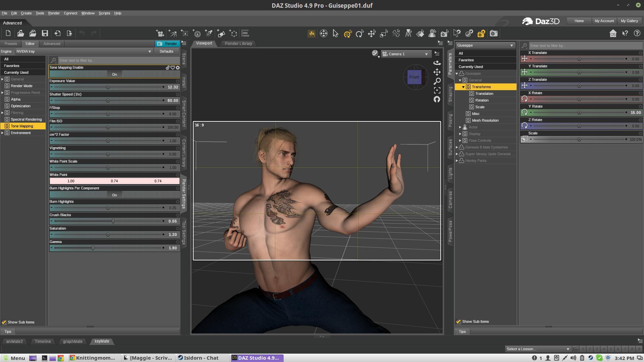Select the Scale tool in the toolbar
Image resolution: width=644 pixels, height=362 pixels.
pyautogui.click(x=384, y=33)
